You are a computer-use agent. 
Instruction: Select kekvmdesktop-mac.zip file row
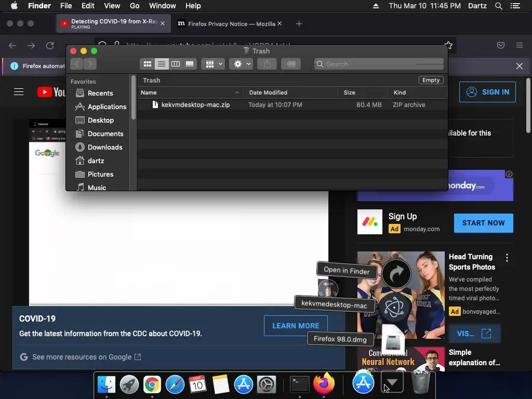(292, 105)
